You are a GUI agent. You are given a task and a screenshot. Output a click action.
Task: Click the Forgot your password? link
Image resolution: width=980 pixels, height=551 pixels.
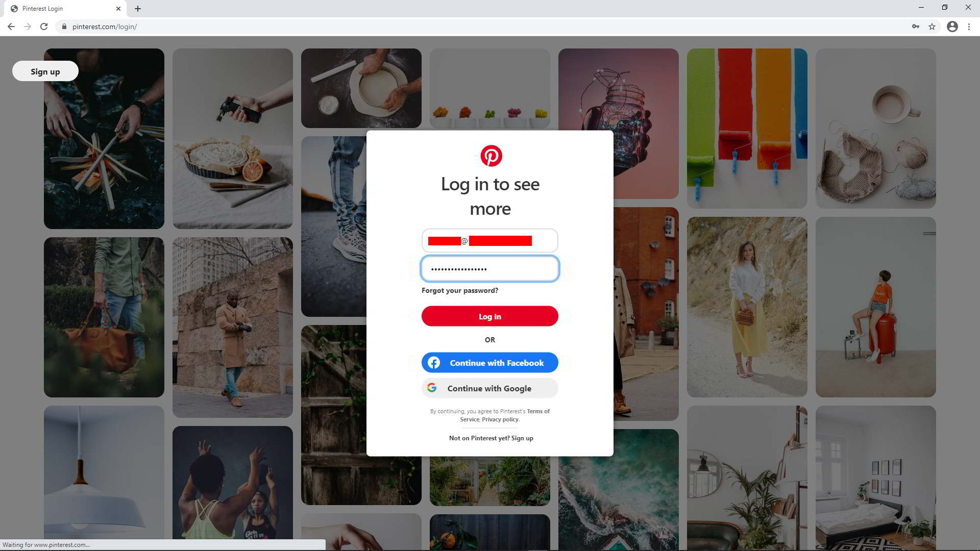coord(460,291)
